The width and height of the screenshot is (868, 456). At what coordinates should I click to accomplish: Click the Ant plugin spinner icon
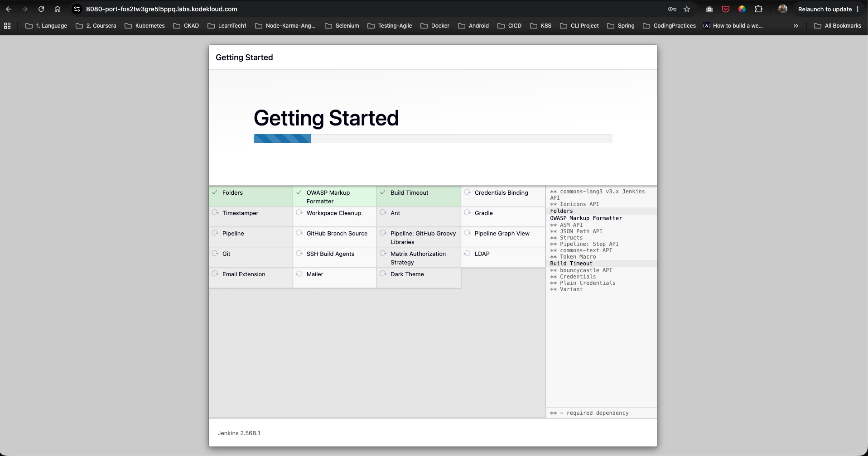[383, 212]
